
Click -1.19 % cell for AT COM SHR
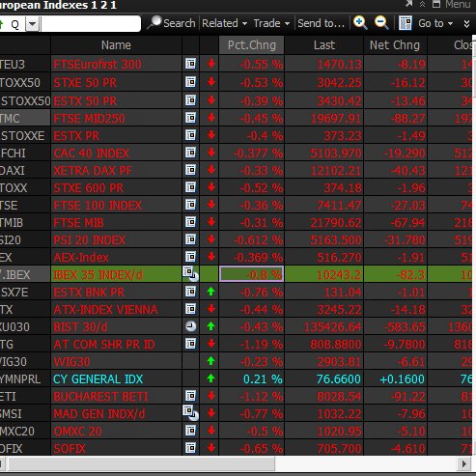pos(252,345)
